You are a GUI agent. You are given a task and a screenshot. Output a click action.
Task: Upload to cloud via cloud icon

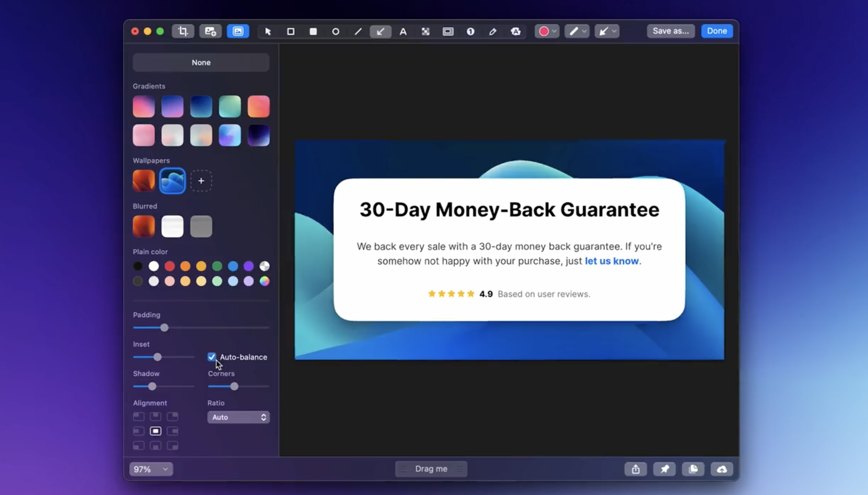(x=722, y=469)
